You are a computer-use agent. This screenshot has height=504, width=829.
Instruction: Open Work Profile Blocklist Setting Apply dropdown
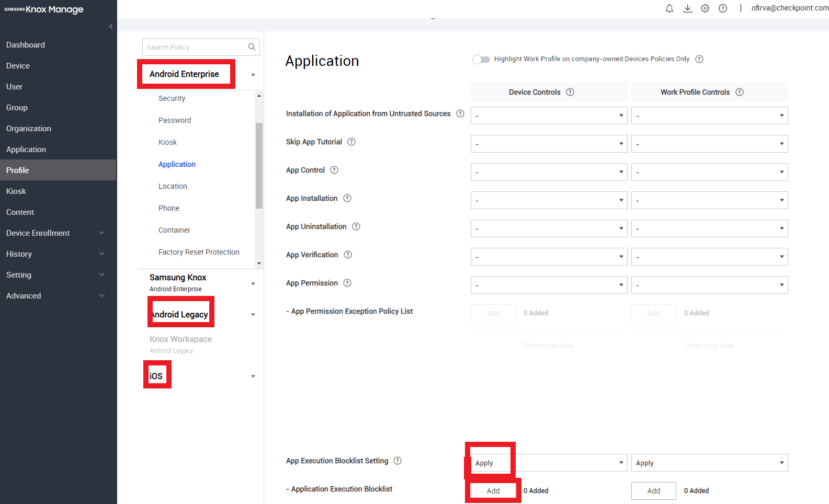(x=710, y=463)
